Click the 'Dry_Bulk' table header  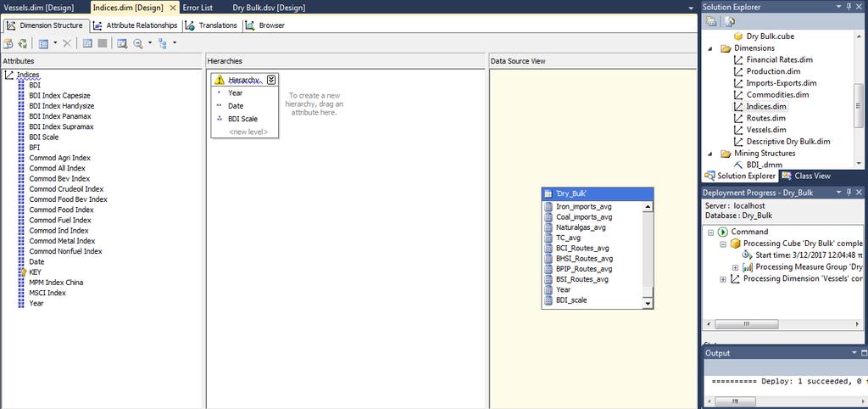coord(598,193)
